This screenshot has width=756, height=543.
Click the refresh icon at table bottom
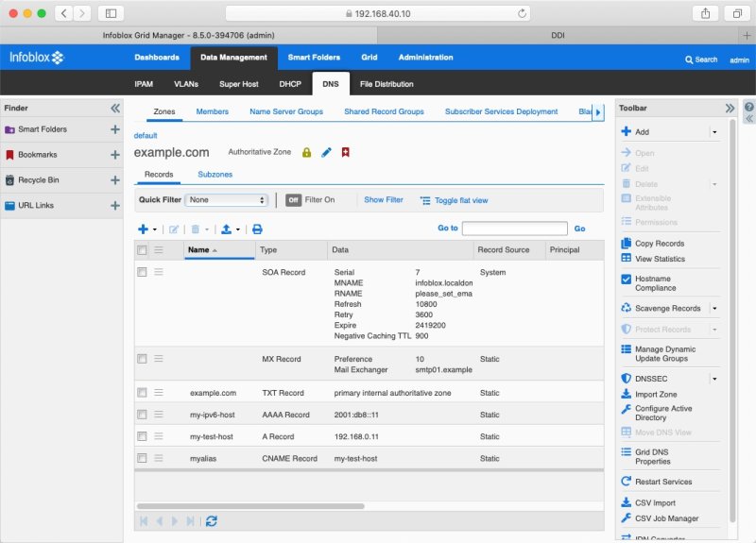(x=211, y=521)
